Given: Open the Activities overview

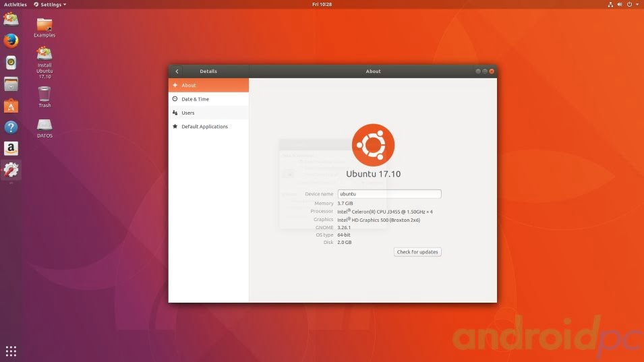Looking at the screenshot, I should [x=16, y=5].
